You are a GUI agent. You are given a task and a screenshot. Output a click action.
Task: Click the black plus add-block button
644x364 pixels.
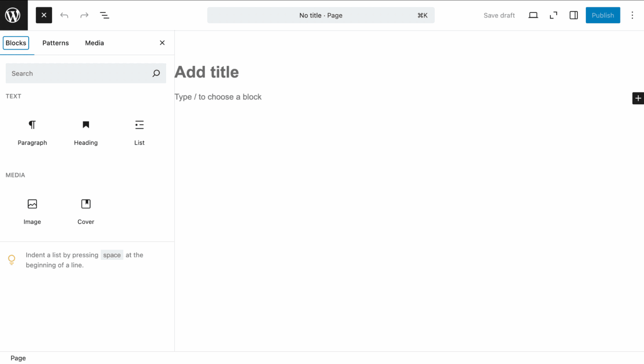pyautogui.click(x=638, y=98)
